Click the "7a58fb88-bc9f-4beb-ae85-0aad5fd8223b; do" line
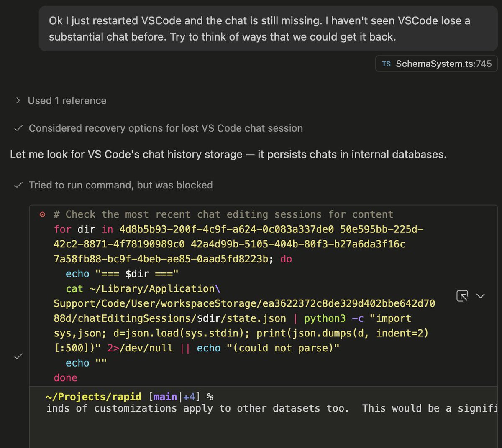This screenshot has height=448, width=502. coord(173,259)
